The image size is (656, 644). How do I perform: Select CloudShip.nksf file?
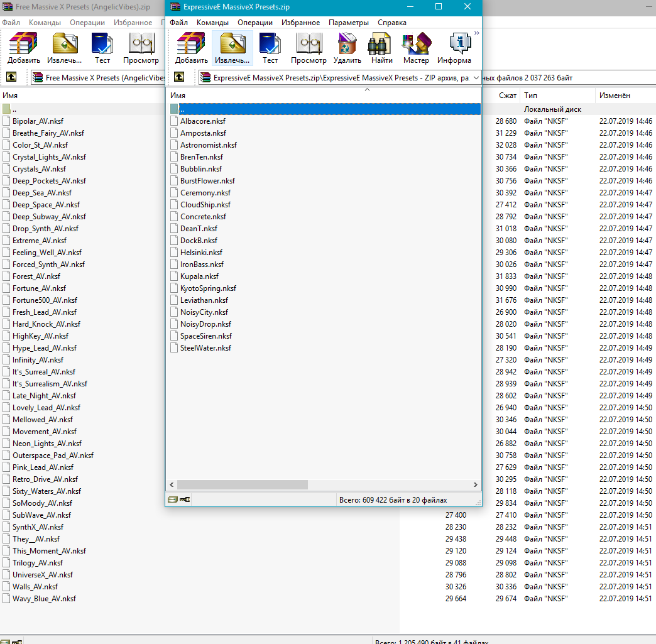[x=205, y=205]
